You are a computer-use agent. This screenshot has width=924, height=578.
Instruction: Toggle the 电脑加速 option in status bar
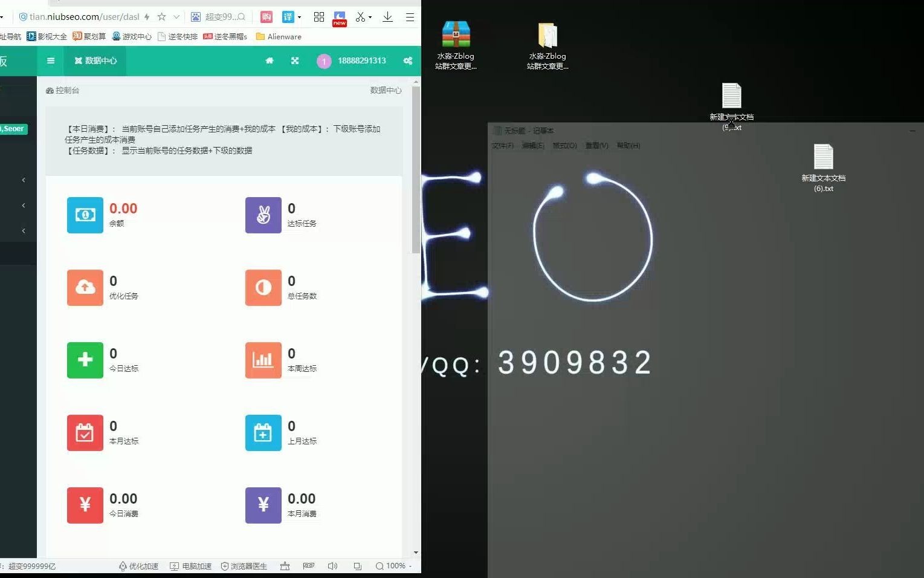click(x=175, y=566)
